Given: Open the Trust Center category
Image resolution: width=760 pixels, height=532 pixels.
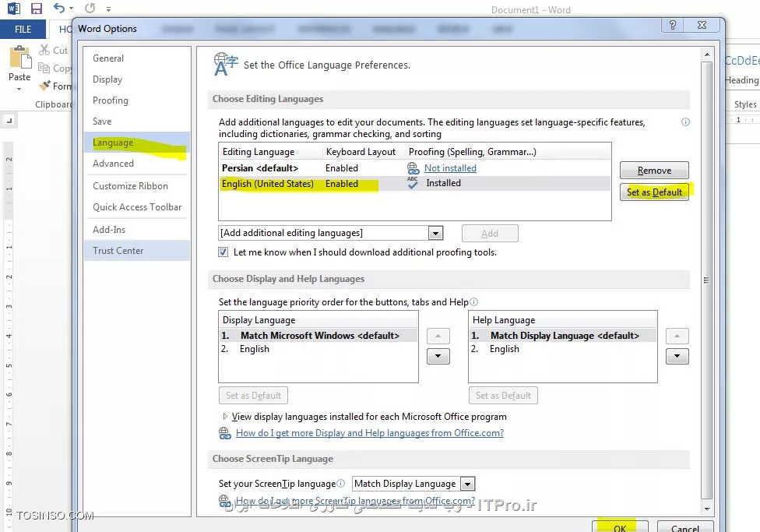Looking at the screenshot, I should point(137,251).
